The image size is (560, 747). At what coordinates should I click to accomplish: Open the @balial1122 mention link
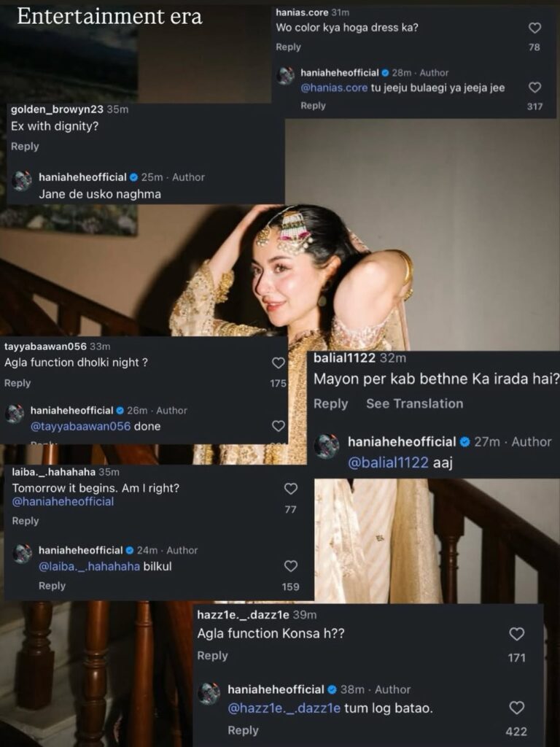tap(388, 463)
